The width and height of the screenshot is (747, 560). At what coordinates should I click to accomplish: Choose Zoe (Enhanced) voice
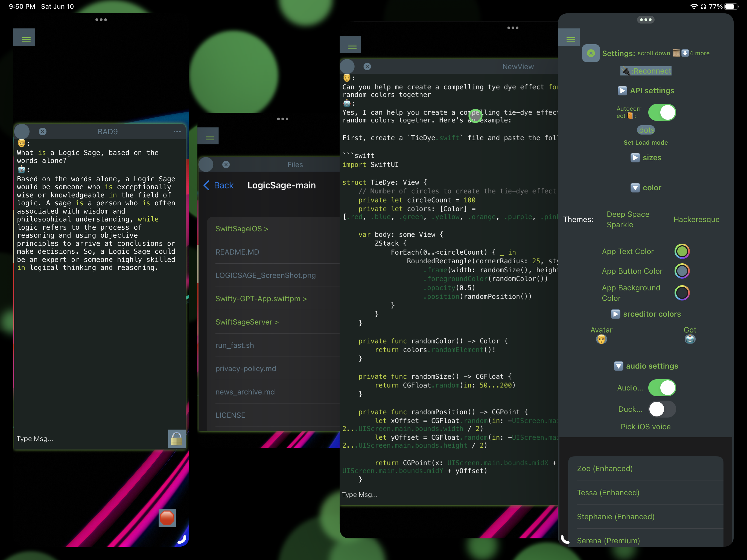click(x=646, y=468)
